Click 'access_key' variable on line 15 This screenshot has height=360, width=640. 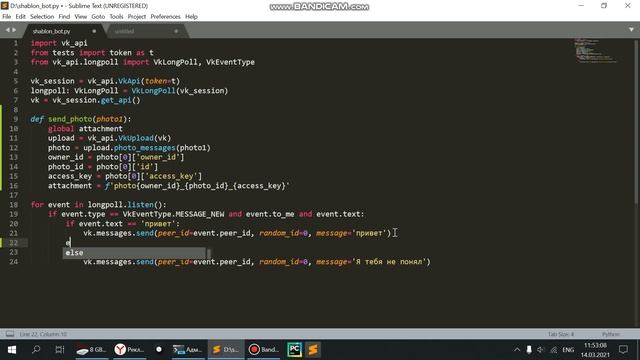[x=70, y=176]
